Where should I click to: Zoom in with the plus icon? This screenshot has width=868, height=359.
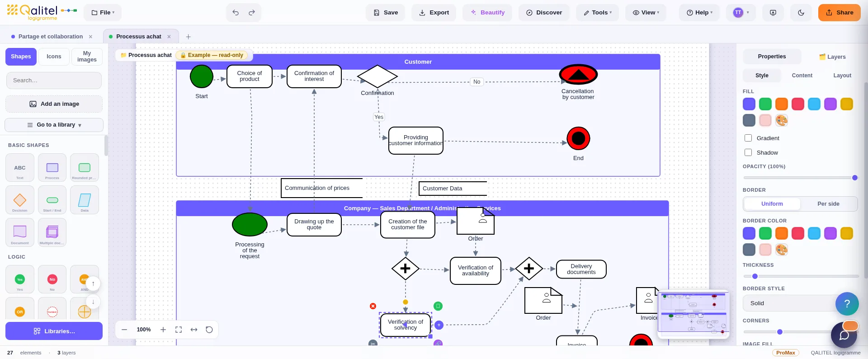[x=163, y=330]
